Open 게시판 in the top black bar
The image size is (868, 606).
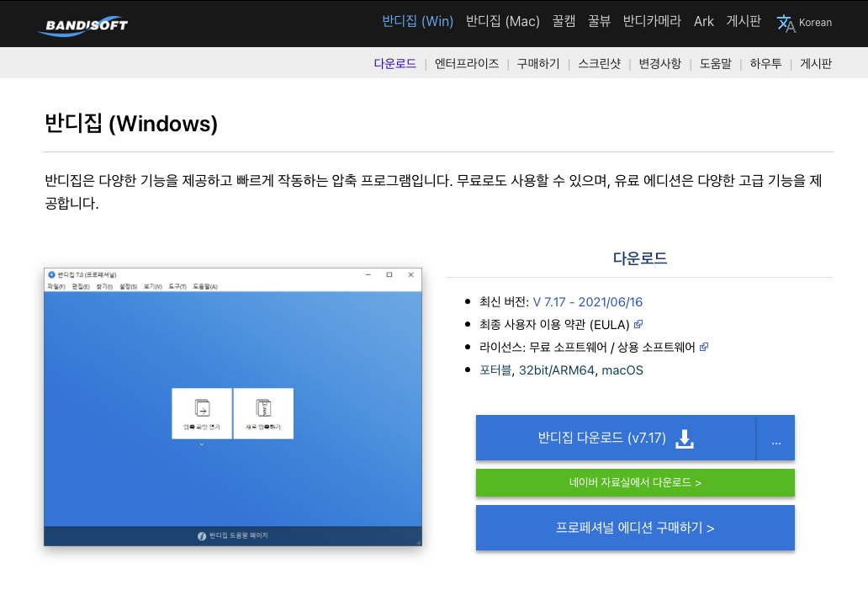pyautogui.click(x=744, y=22)
